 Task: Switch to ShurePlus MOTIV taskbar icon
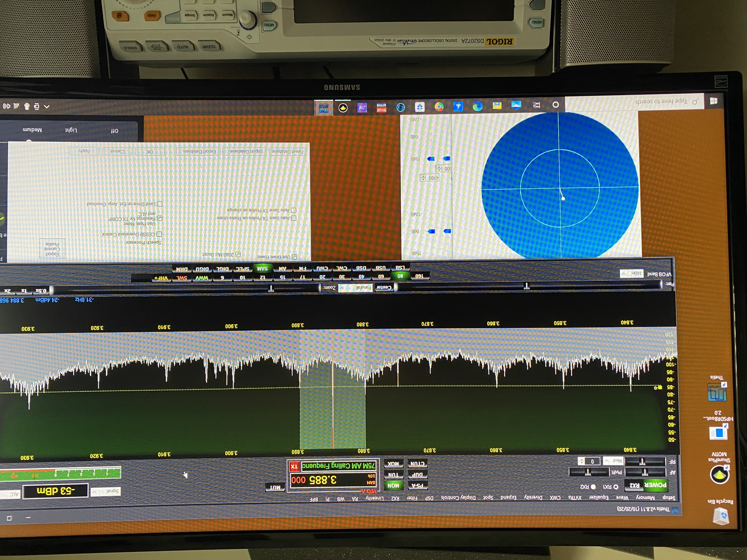coord(343,108)
